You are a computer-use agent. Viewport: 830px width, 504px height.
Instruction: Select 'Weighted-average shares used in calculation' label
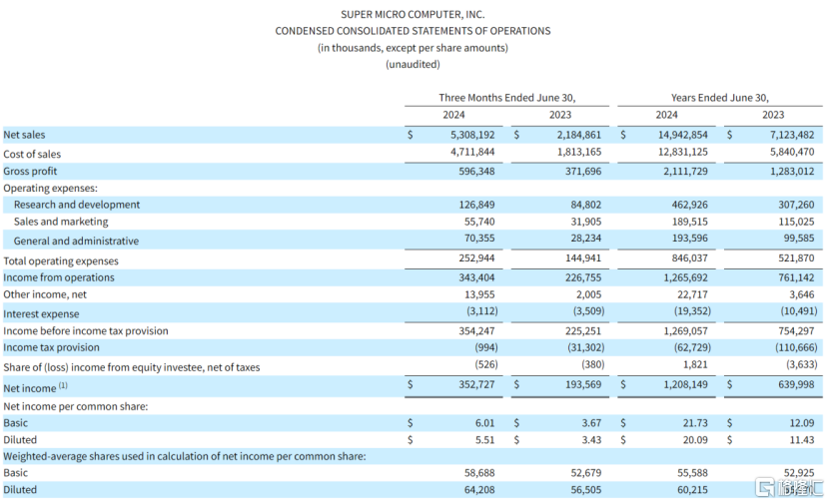185,456
